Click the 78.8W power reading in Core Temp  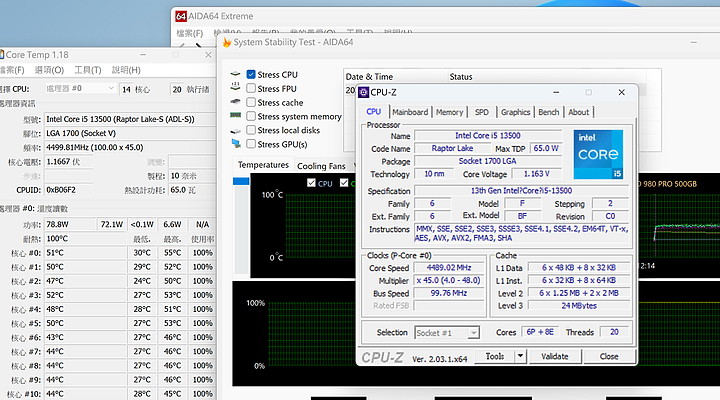coord(70,225)
